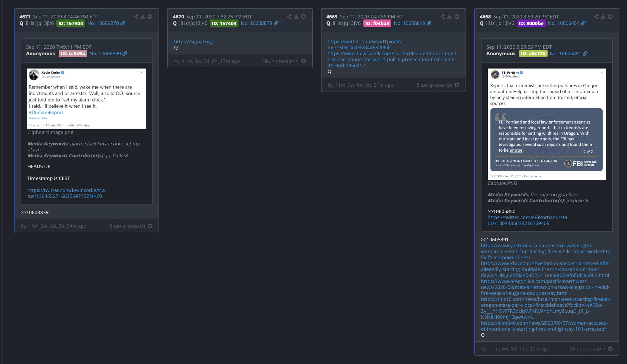Click post number 4670 heading

pos(178,17)
